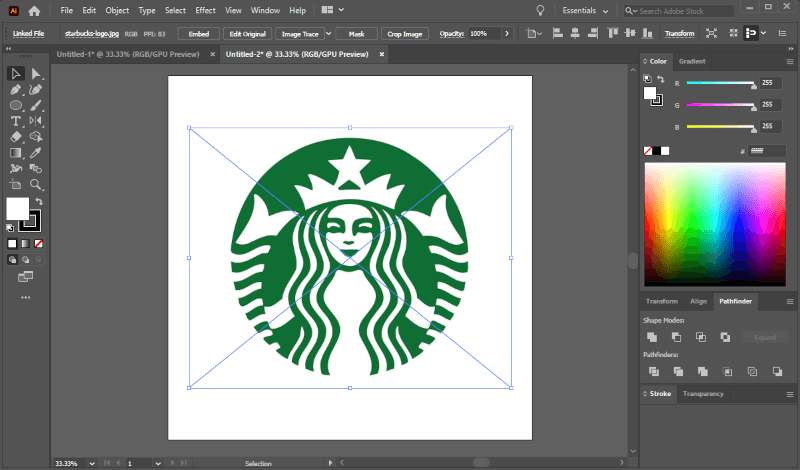This screenshot has height=470, width=800.
Task: Switch to Untitled-1 document tab
Action: (128, 54)
